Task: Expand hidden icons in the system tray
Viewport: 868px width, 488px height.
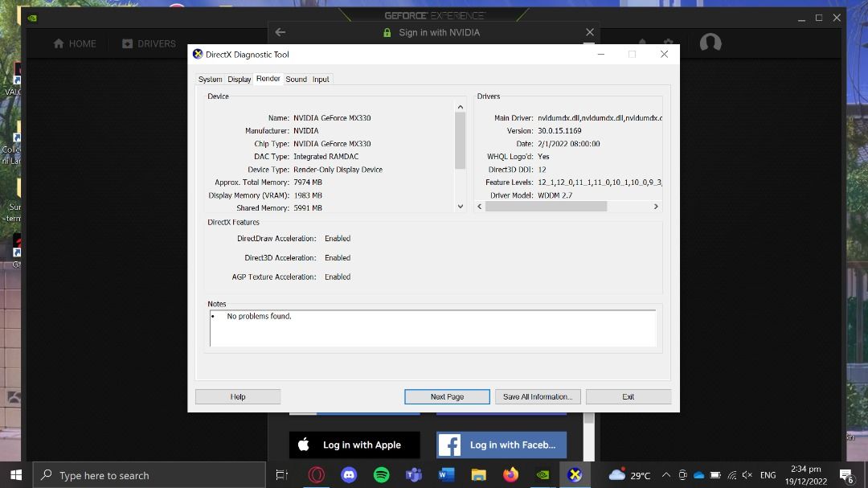Action: [x=665, y=474]
